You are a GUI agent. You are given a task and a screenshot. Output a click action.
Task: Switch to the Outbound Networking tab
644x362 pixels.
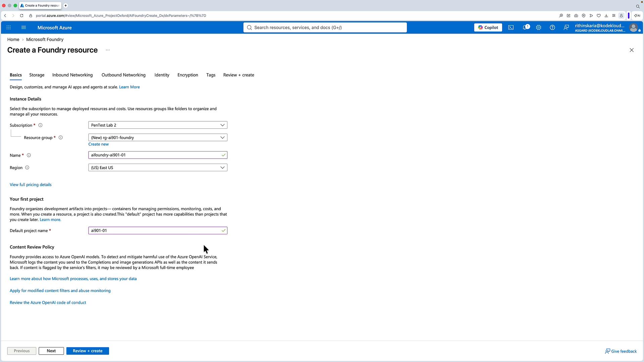coord(123,75)
